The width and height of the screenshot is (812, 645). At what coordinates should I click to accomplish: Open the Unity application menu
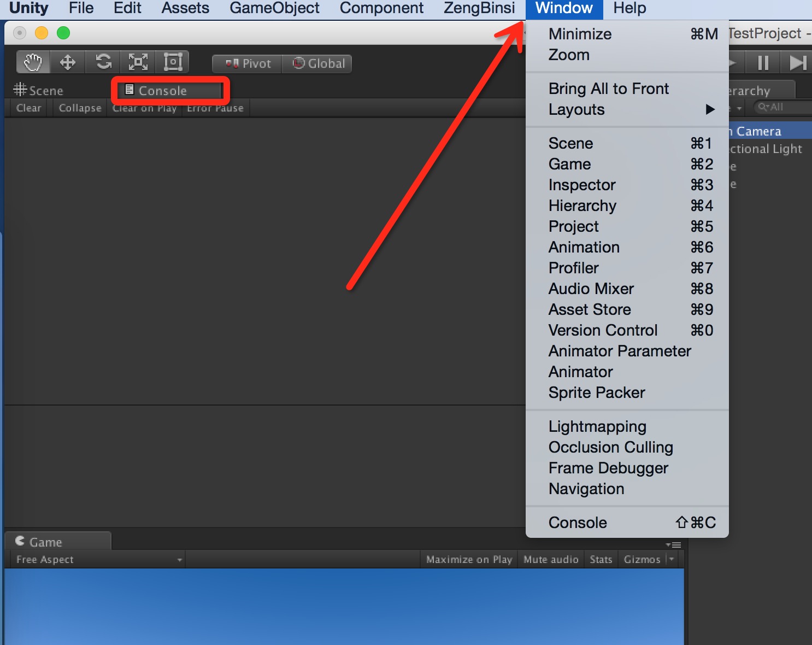[x=29, y=8]
